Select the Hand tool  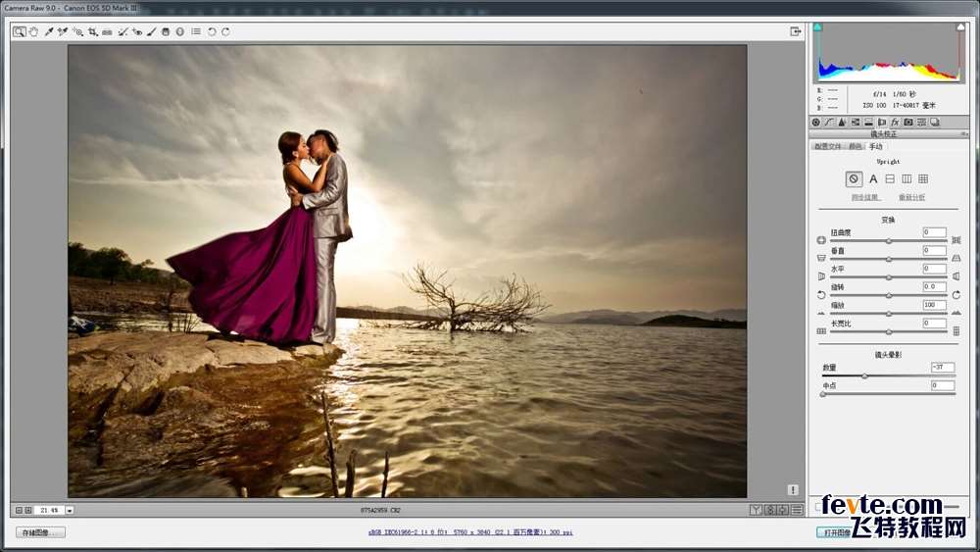point(33,31)
